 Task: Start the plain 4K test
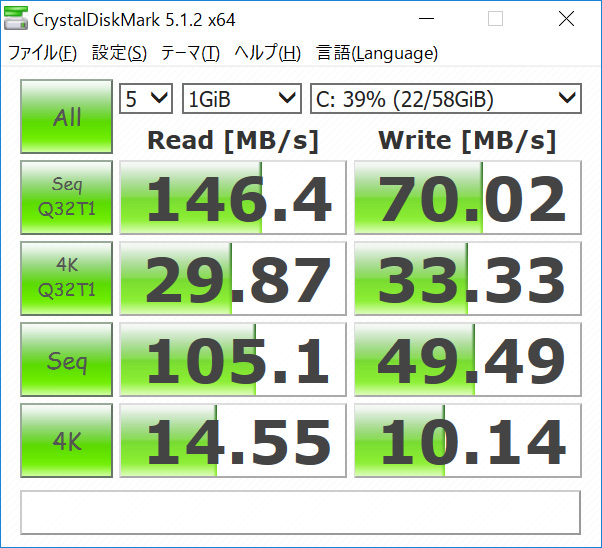(66, 440)
